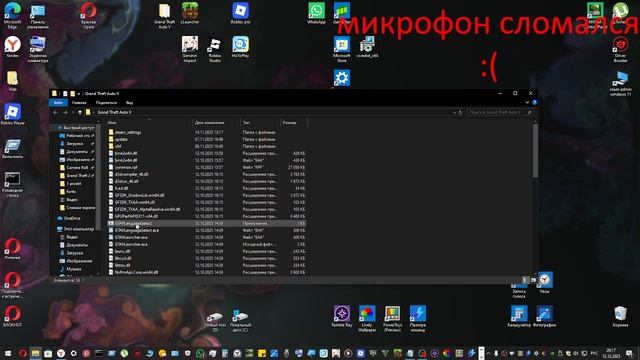The height and width of the screenshot is (360, 640).
Task: Open WhatsApp desktop shortcut
Action: tap(316, 13)
